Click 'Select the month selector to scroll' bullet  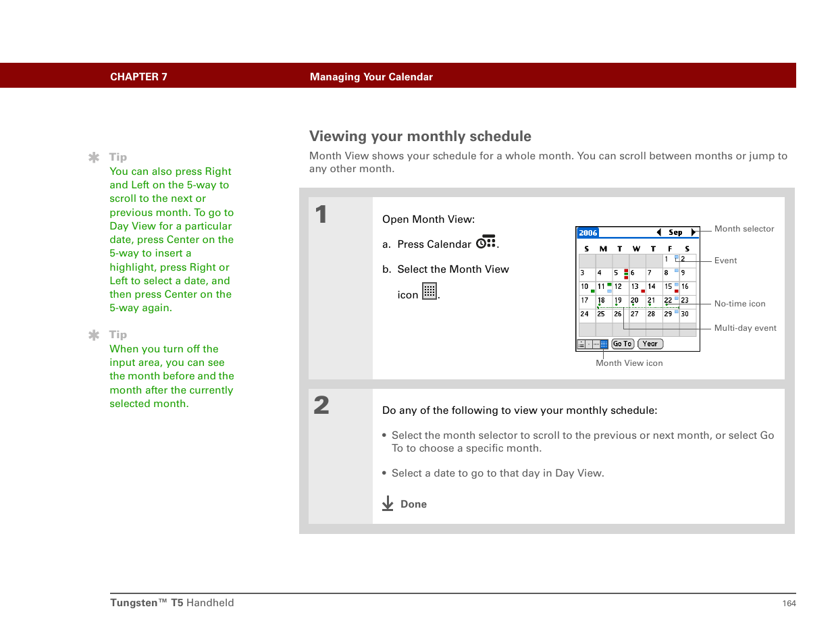[x=583, y=441]
